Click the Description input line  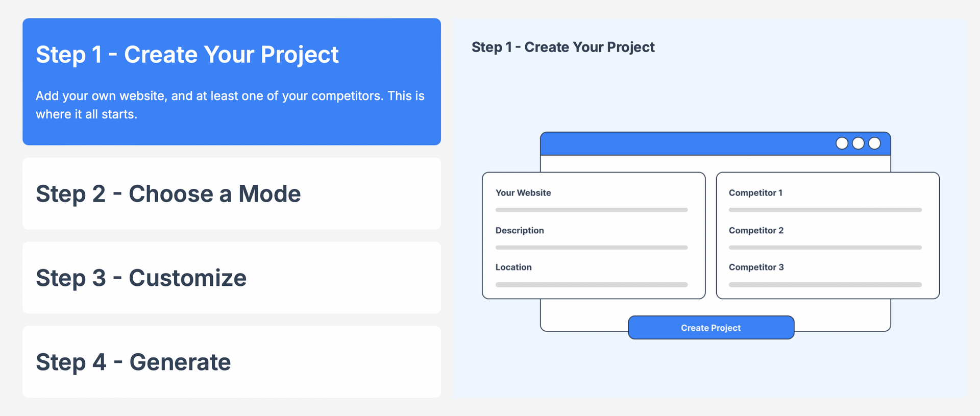tap(592, 248)
